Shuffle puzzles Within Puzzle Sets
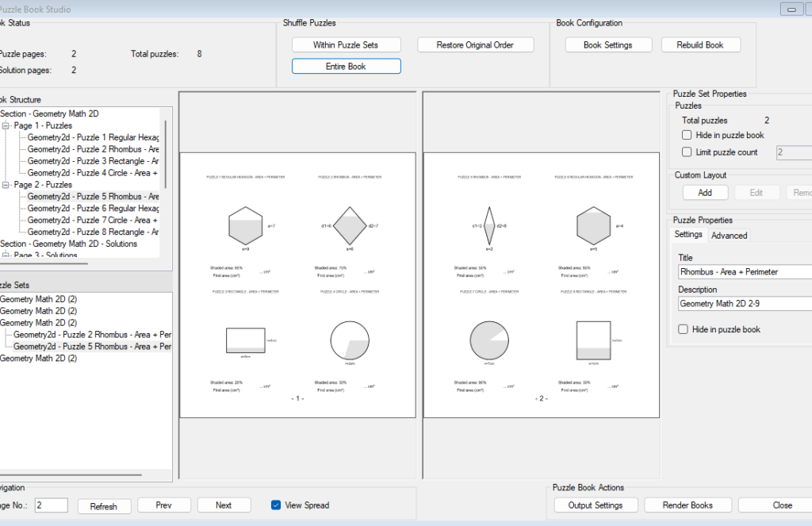 [x=346, y=45]
